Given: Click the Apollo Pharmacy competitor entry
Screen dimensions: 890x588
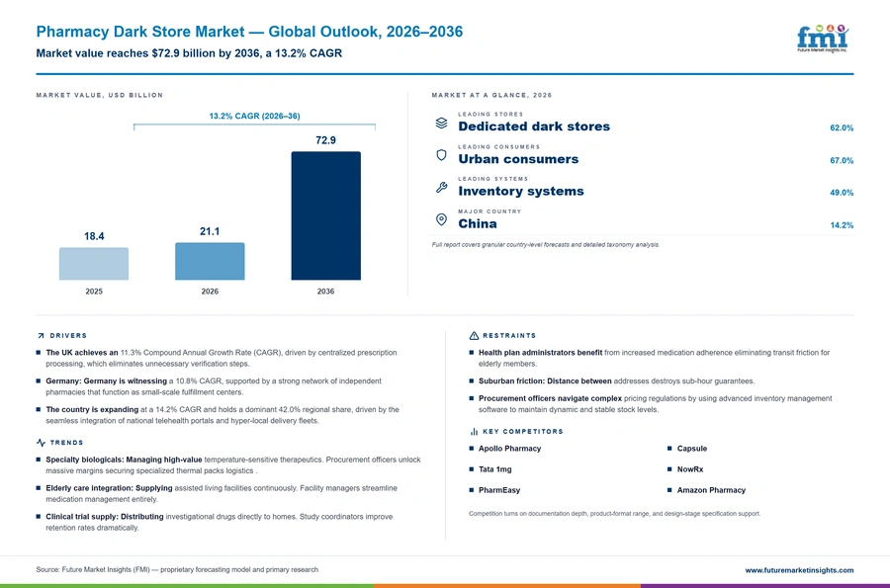Looking at the screenshot, I should [509, 449].
